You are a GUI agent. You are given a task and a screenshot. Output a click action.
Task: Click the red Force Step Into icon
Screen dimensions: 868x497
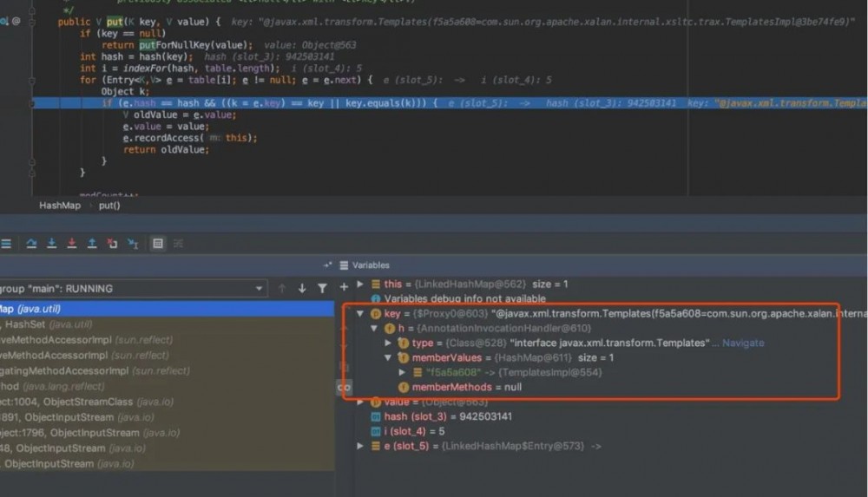pos(71,244)
